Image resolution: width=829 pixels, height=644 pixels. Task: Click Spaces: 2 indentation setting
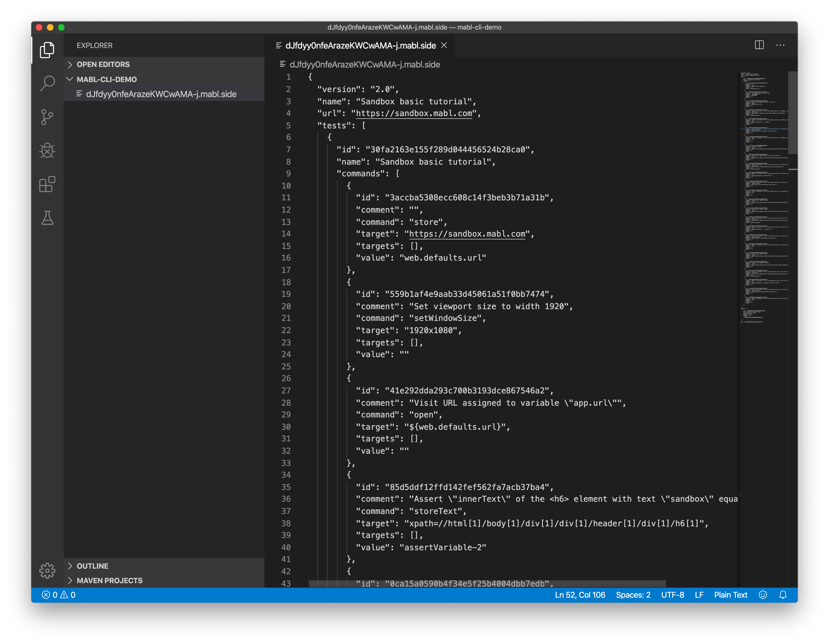633,595
